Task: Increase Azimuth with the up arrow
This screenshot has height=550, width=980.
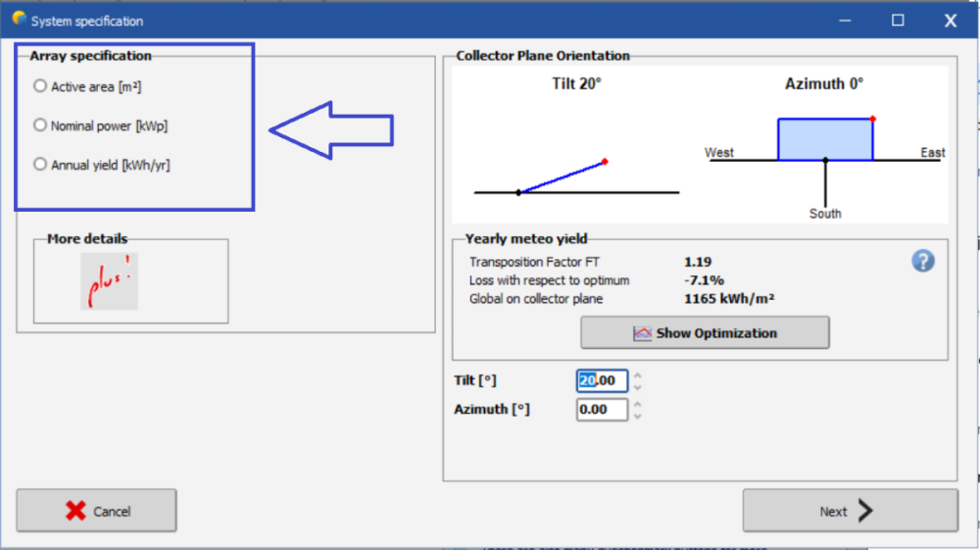Action: coord(638,404)
